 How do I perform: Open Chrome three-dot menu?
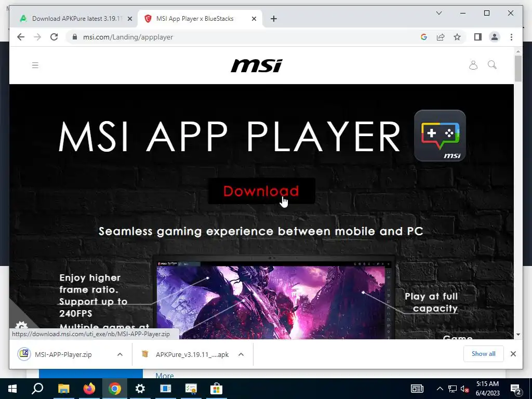(x=511, y=37)
